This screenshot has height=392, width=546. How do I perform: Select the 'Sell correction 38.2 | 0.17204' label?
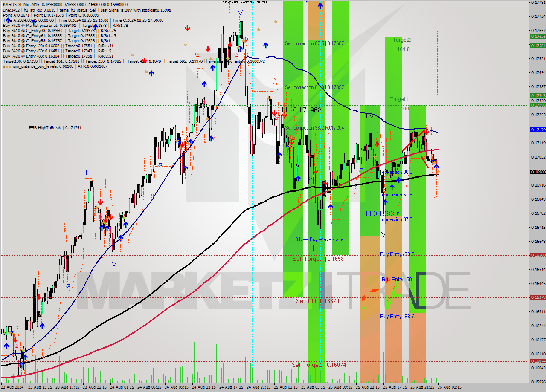click(x=314, y=128)
